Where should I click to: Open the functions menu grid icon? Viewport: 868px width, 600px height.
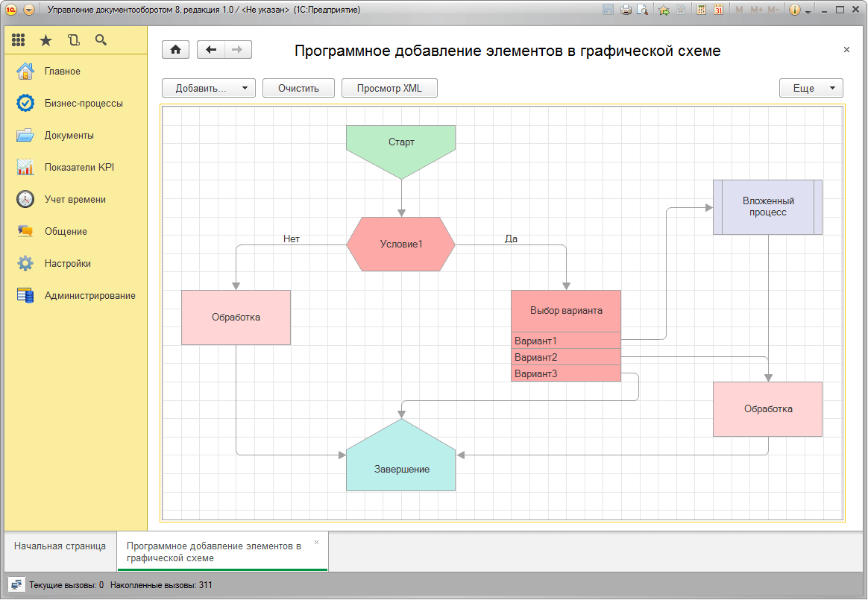click(x=19, y=40)
